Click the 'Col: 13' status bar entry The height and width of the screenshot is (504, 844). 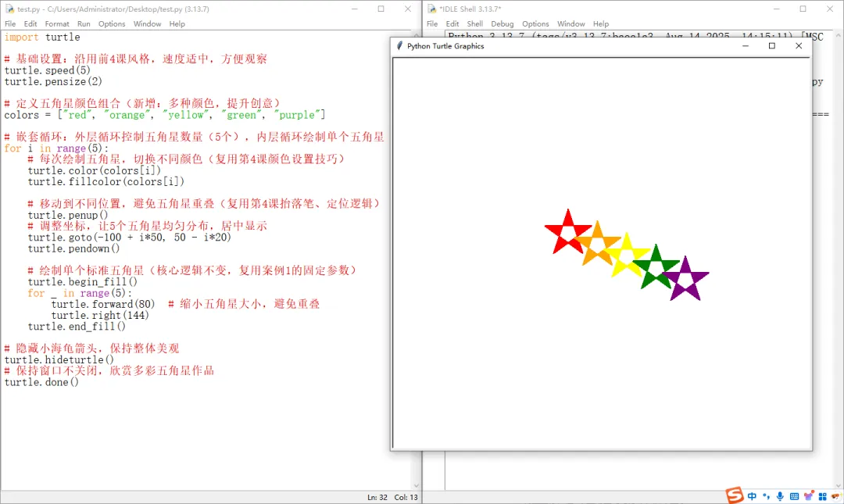[x=406, y=498]
